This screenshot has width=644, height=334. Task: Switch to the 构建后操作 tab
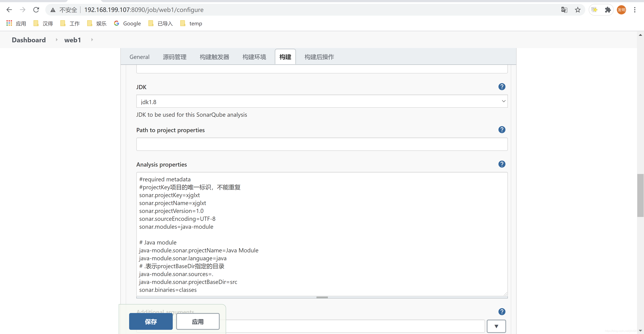319,57
